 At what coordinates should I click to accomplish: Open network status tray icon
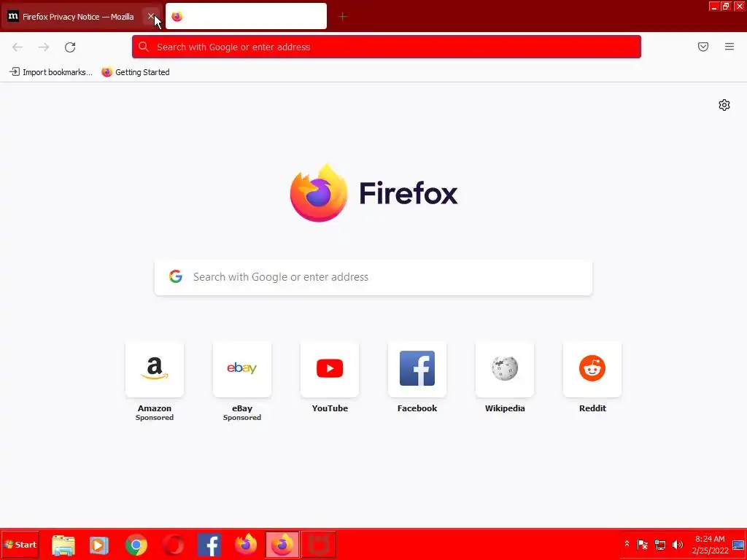coord(659,544)
